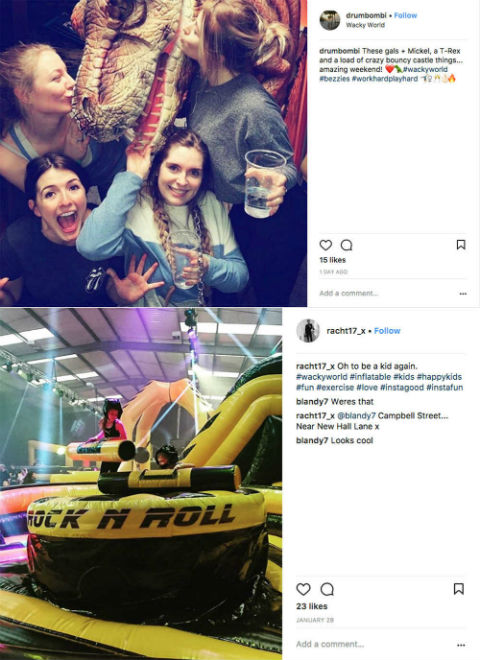This screenshot has width=480, height=660.
Task: Open comment bubble on drumbombi post
Action: [347, 245]
